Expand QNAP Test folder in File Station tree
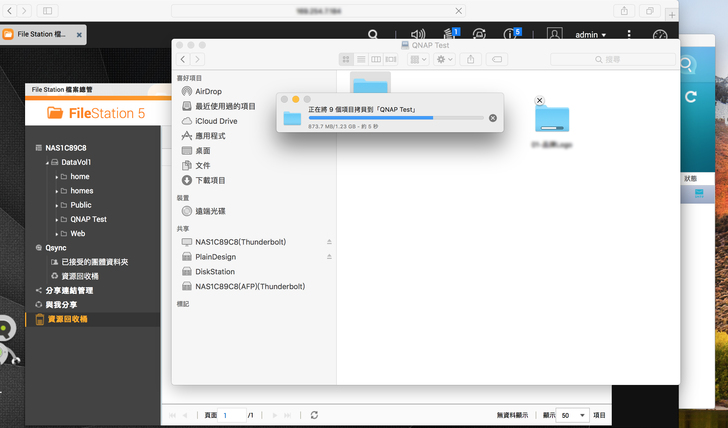Image resolution: width=728 pixels, height=428 pixels. 57,220
